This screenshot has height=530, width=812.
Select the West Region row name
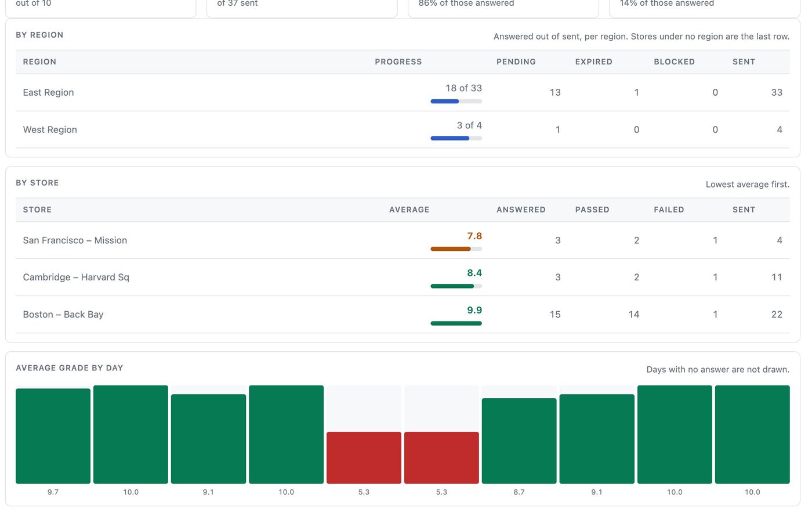50,129
